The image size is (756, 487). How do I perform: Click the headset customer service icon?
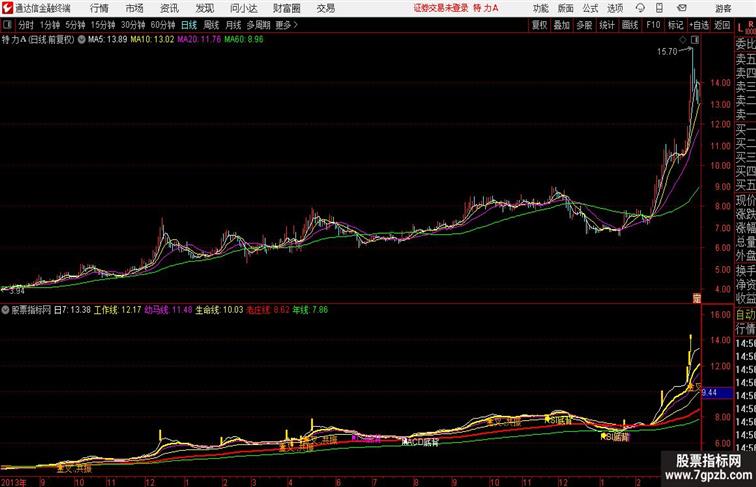640,8
